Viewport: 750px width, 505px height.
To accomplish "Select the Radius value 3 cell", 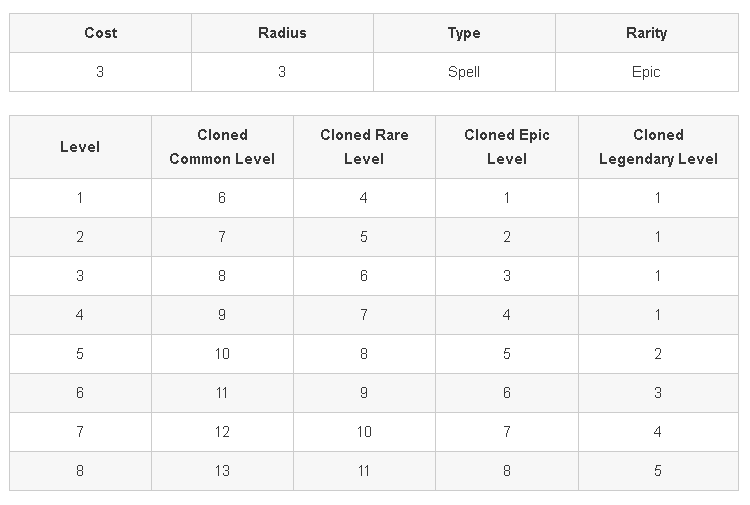I will point(282,72).
